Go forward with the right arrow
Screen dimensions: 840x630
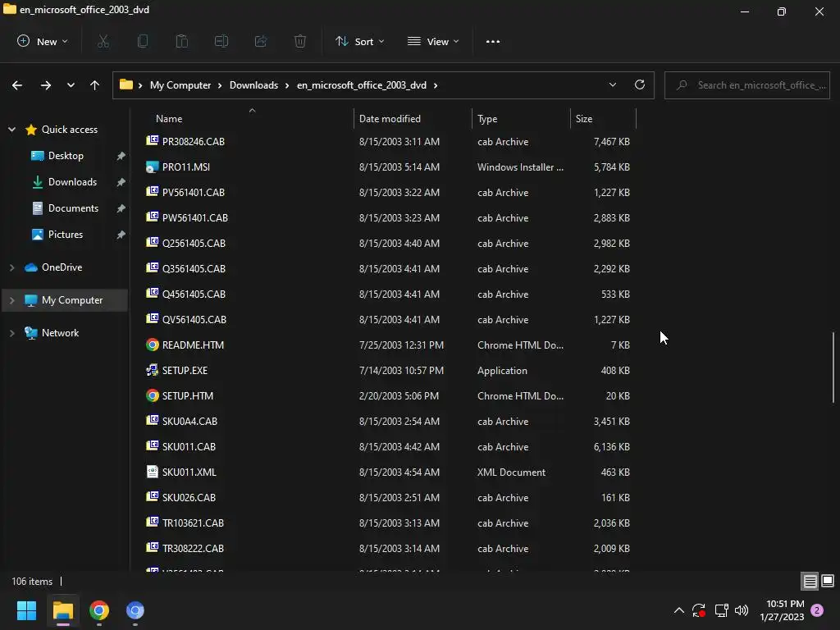point(46,85)
